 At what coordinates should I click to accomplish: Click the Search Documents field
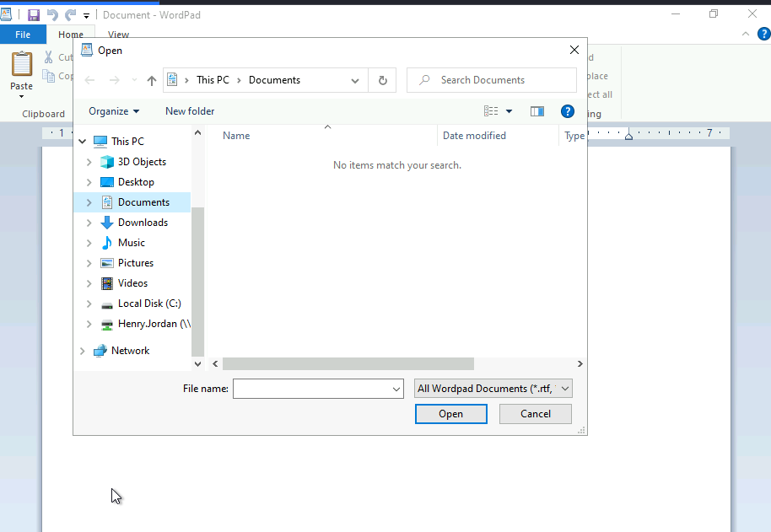(492, 80)
